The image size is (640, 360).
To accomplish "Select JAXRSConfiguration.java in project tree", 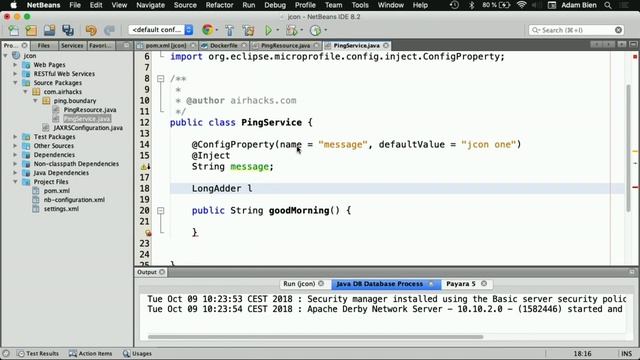I will [x=88, y=128].
